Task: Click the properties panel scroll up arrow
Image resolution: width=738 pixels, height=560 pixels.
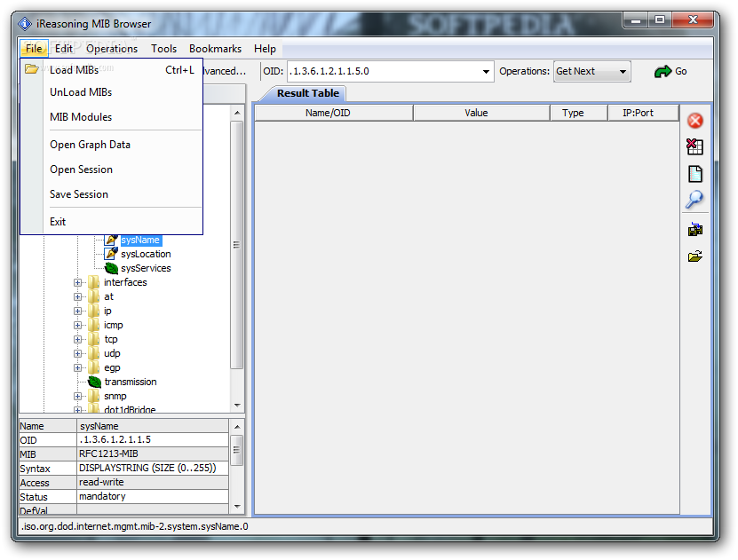Action: coord(237,427)
